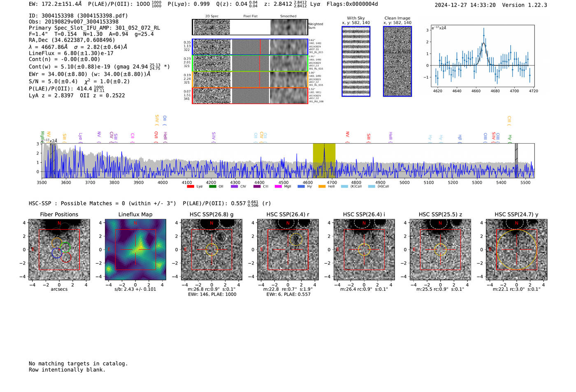Click the Clean Image fiber cutout

[397, 61]
